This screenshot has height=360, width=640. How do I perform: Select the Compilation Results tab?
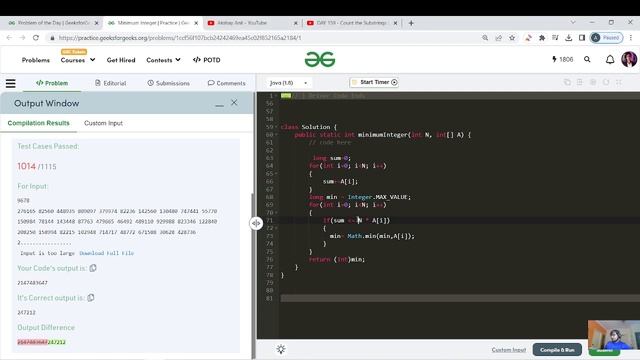coord(38,123)
